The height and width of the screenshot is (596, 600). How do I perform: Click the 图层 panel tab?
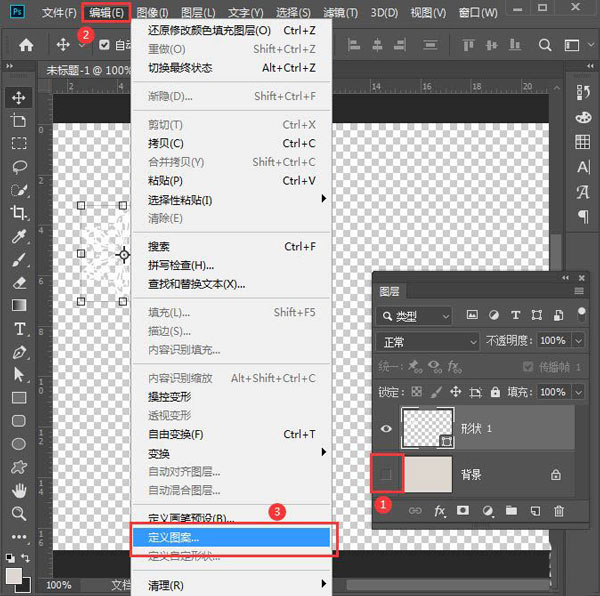tap(389, 291)
